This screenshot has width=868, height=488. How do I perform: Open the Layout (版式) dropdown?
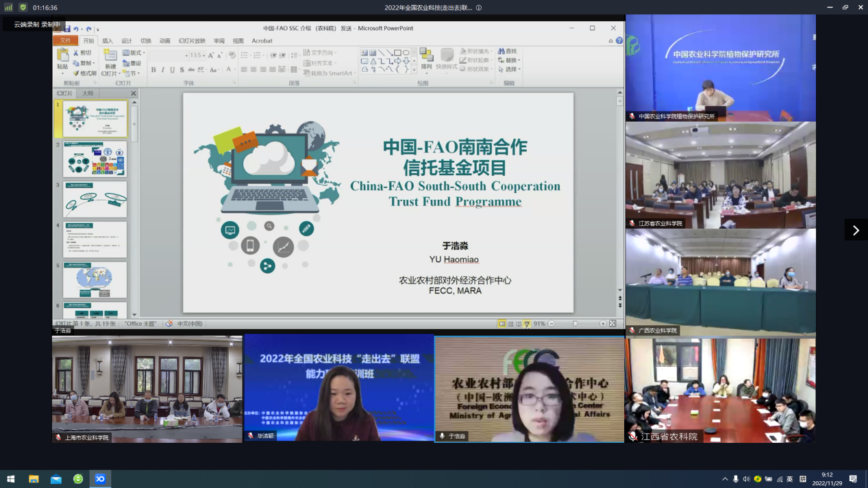[134, 53]
